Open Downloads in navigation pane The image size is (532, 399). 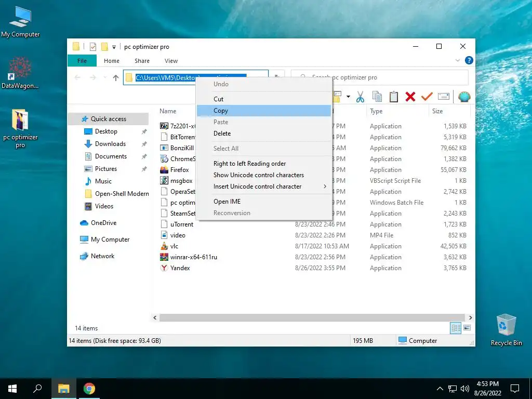pos(110,144)
